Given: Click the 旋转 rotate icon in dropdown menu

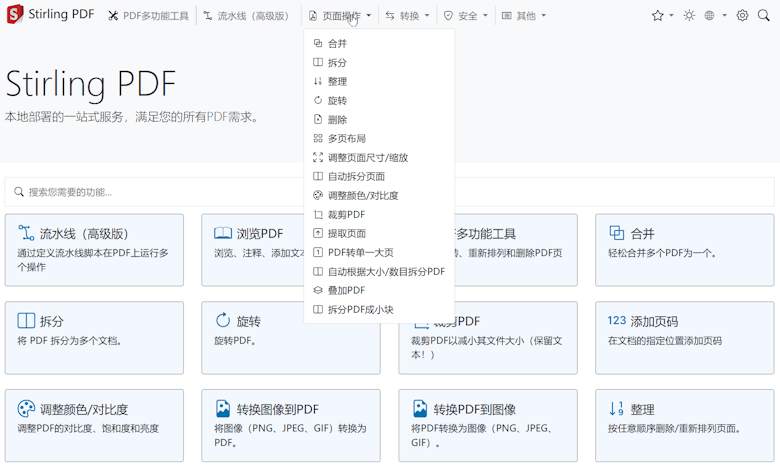Looking at the screenshot, I should point(318,100).
